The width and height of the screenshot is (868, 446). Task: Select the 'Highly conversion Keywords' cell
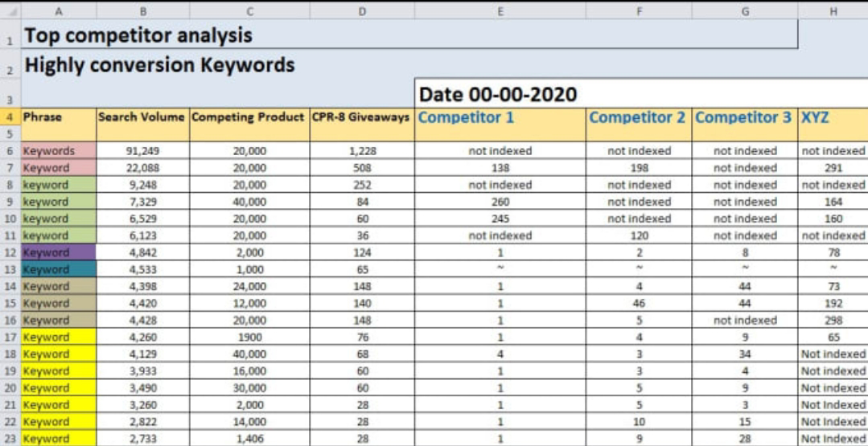[x=159, y=65]
